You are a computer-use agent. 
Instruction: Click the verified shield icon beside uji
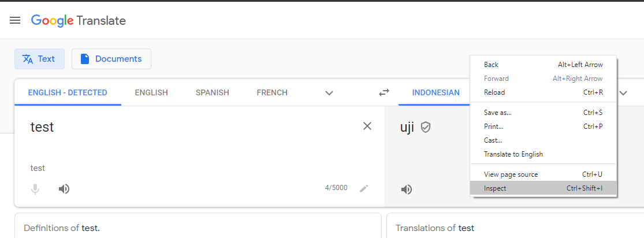tap(426, 128)
